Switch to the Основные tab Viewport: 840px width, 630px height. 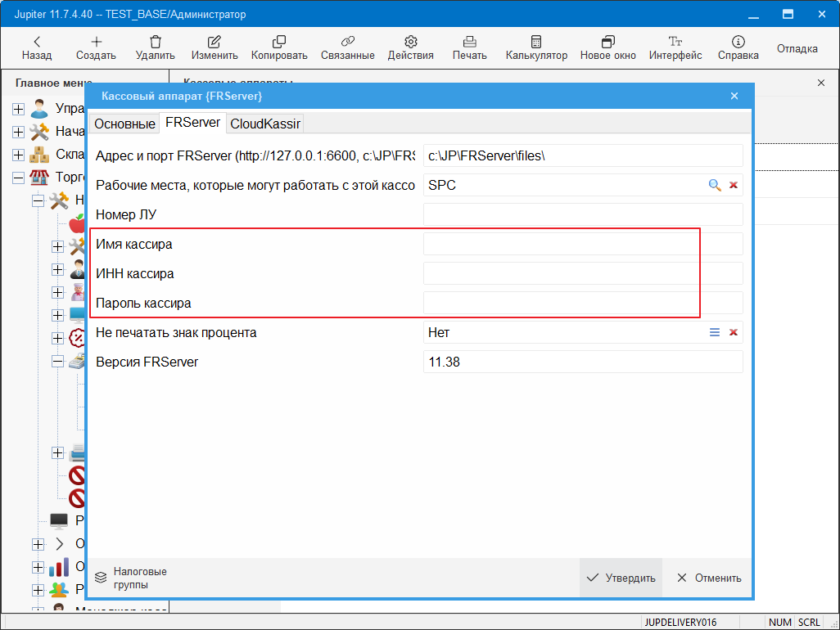tap(124, 124)
